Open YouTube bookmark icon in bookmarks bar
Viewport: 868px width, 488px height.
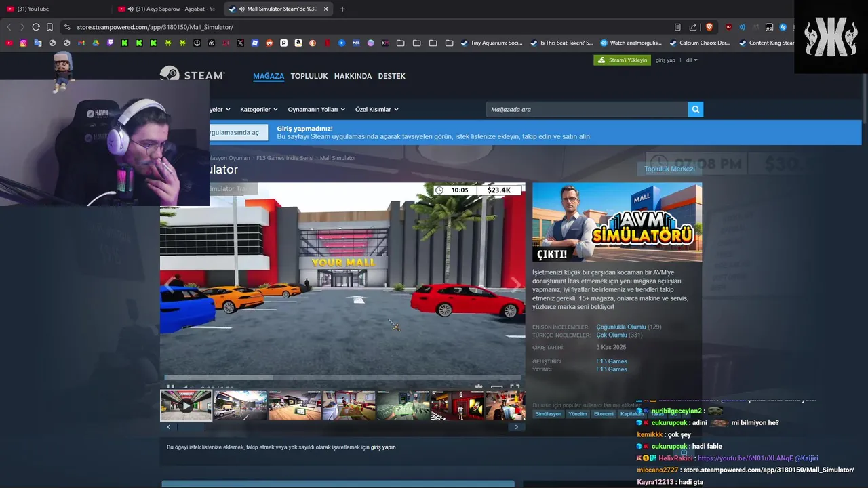pyautogui.click(x=9, y=43)
